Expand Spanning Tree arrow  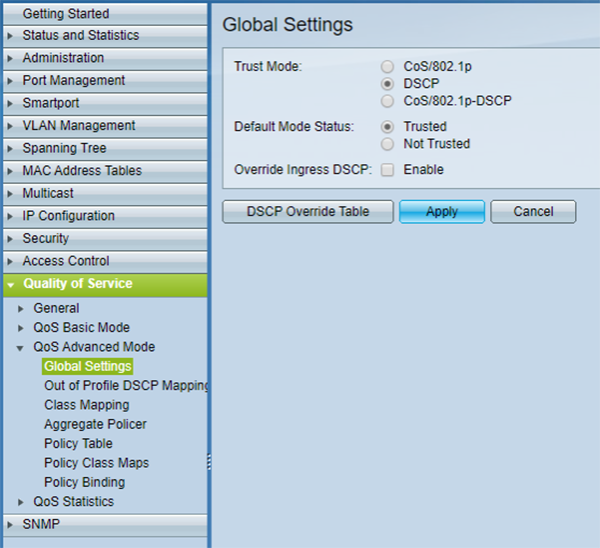[x=10, y=149]
